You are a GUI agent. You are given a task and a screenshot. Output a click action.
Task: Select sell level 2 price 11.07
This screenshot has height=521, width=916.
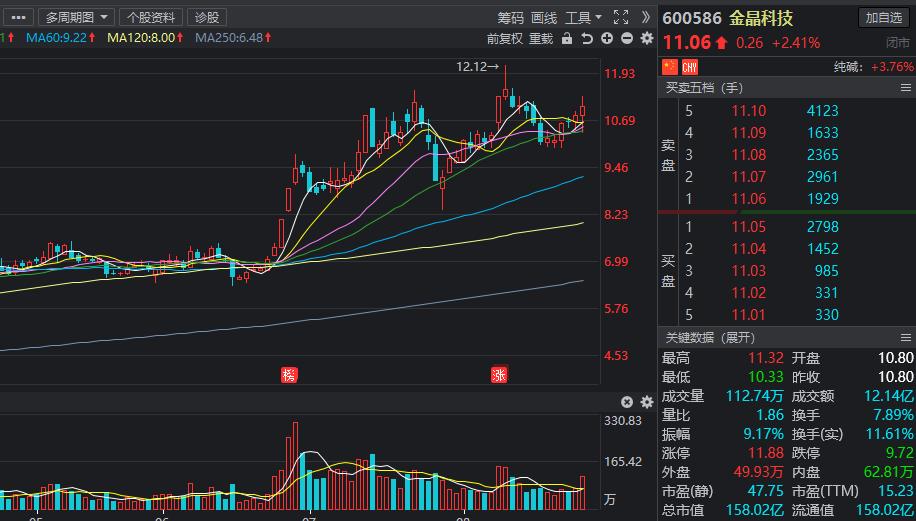[x=748, y=176]
